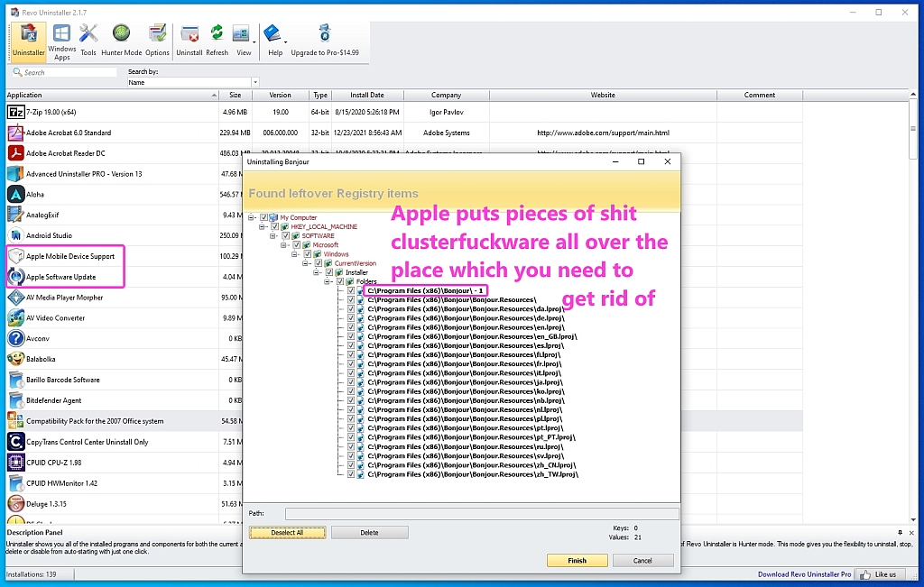Image resolution: width=924 pixels, height=587 pixels.
Task: Cancel the Uninstalling Bonjour dialog
Action: click(642, 561)
